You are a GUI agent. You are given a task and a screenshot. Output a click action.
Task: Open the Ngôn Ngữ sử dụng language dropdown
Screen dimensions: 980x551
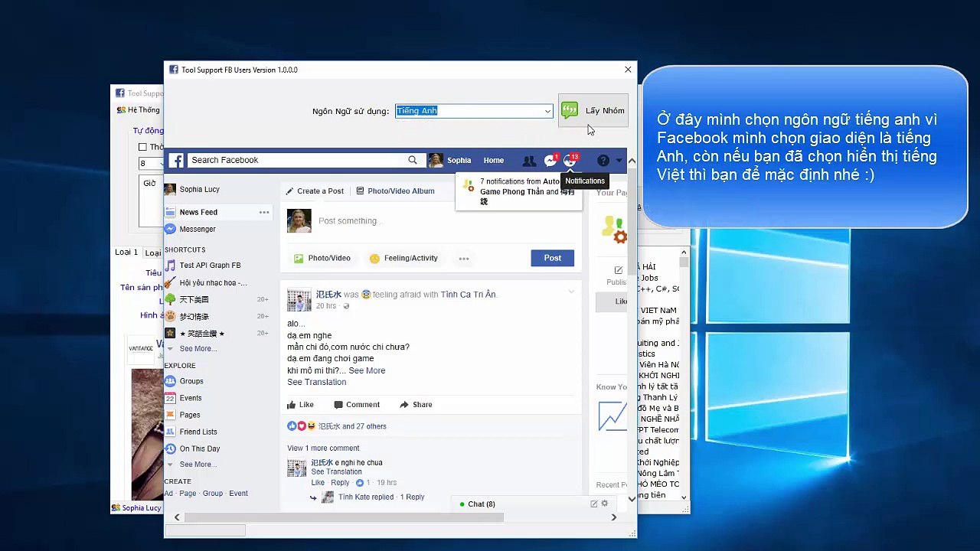(x=547, y=111)
